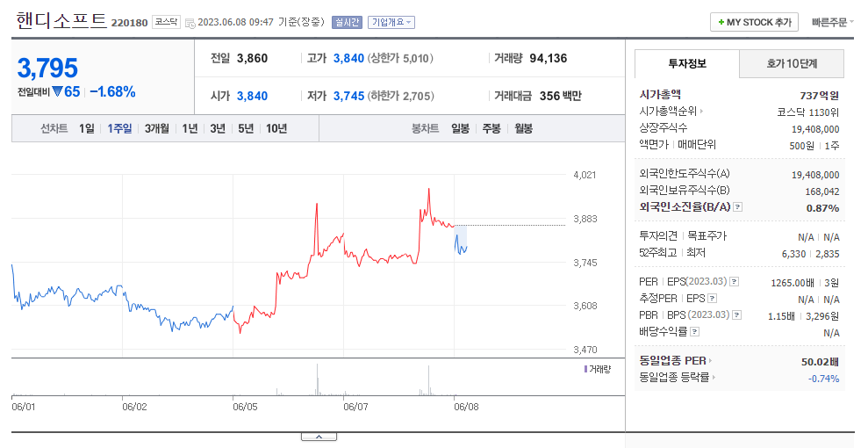This screenshot has height=448, width=868.
Task: Click the 52주최고 최저 values 6,330 2,835
Action: coord(810,254)
